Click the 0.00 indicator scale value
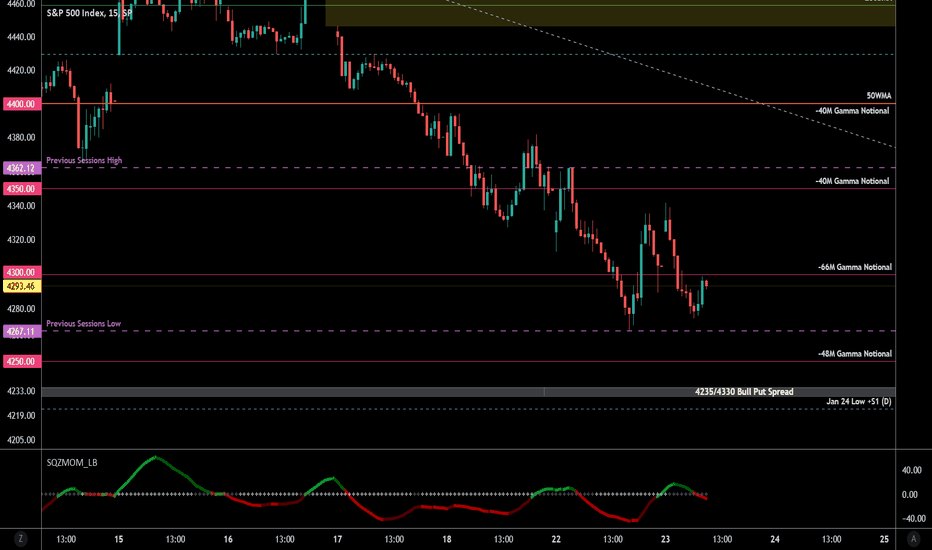The width and height of the screenshot is (932, 550). pos(909,495)
